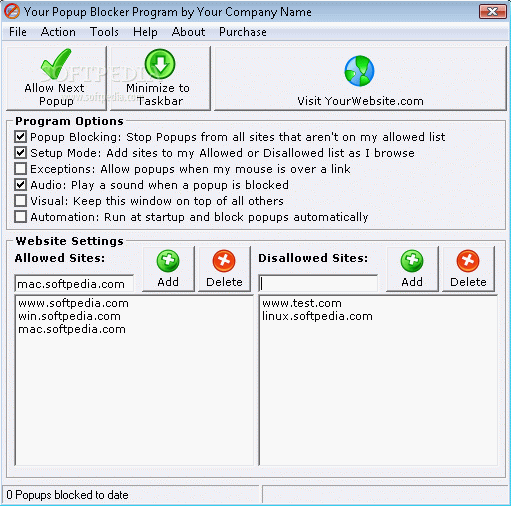Check Automation run at startup option
The width and height of the screenshot is (511, 506).
[x=21, y=217]
